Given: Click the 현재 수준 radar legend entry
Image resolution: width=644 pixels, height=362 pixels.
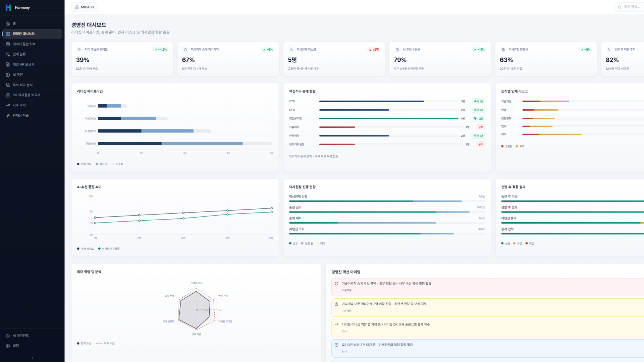Looking at the screenshot, I should click(x=84, y=343).
